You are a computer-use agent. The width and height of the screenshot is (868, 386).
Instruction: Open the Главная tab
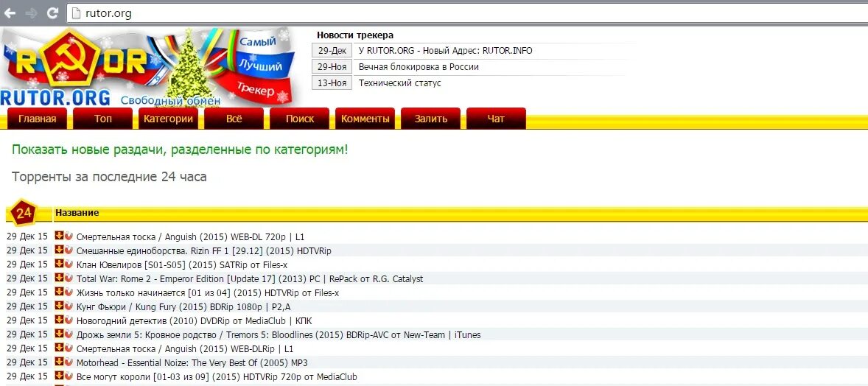pos(37,119)
